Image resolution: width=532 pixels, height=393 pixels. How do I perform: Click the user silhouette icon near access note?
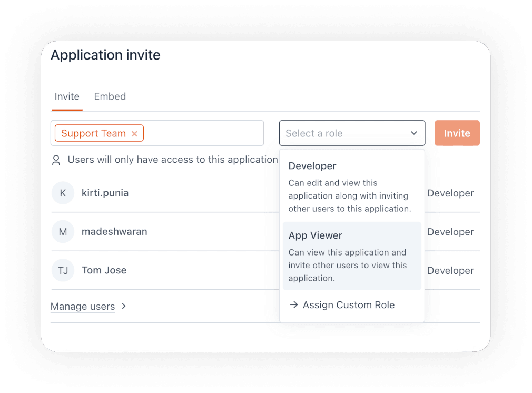click(56, 160)
